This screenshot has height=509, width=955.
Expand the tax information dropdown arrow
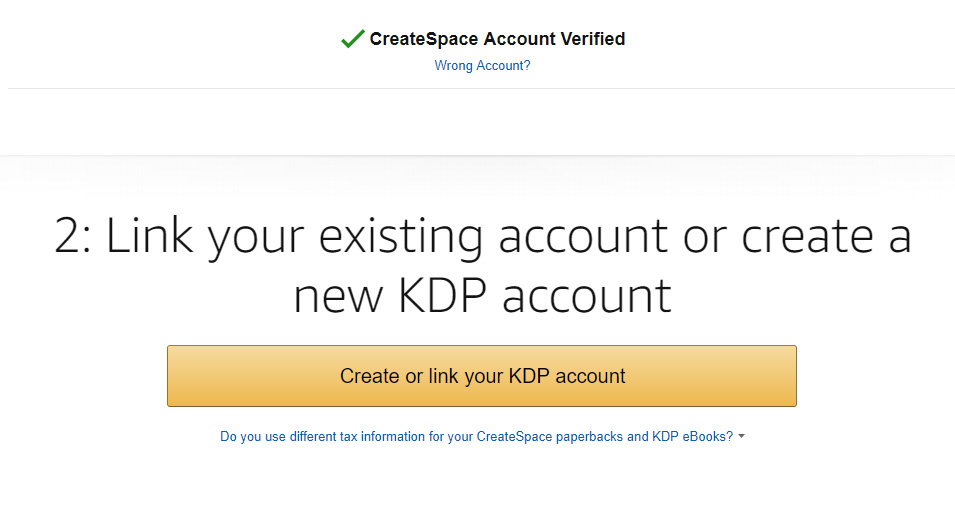pos(741,437)
